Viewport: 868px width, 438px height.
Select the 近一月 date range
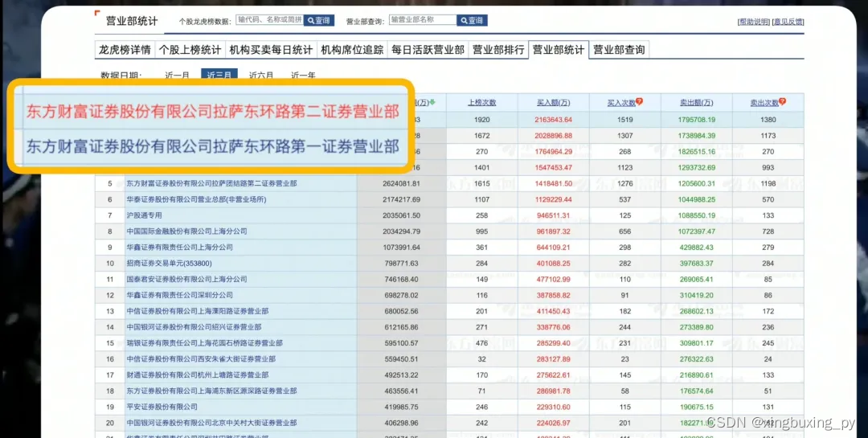[x=177, y=75]
